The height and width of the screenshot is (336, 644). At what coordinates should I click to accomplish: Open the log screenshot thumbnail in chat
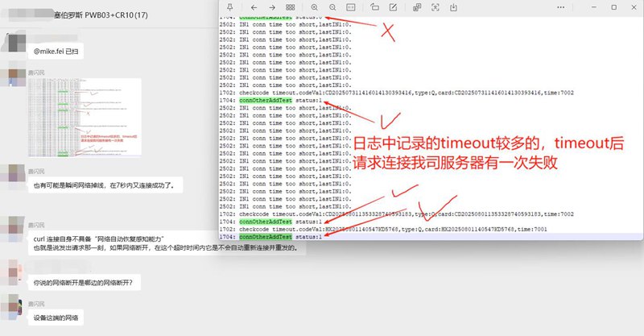click(x=85, y=118)
